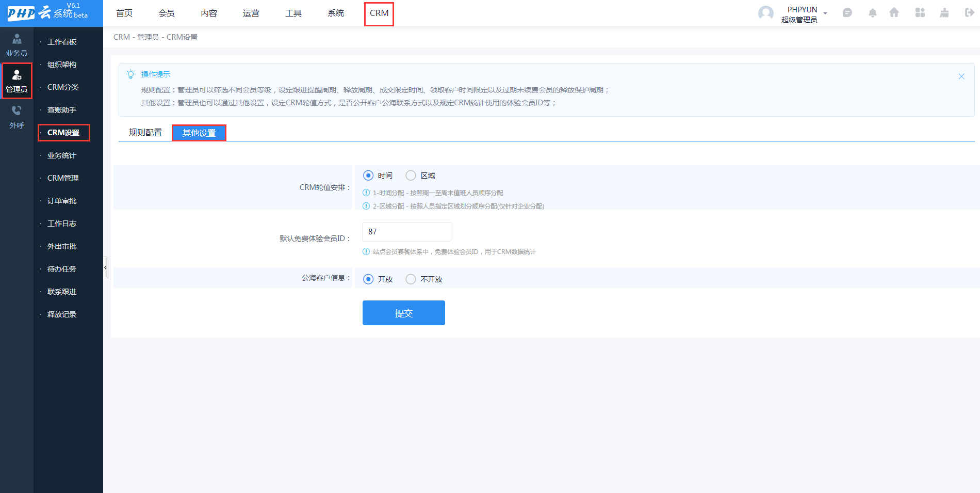Click the 1-时间分配 hint text

(438, 193)
